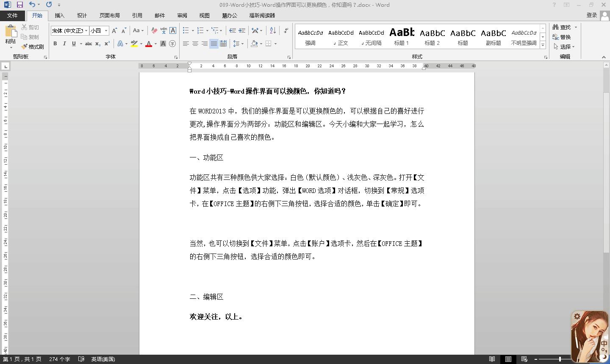Screen dimensions: 610x364
Task: Apply character border with boxed A icon
Action: (173, 30)
